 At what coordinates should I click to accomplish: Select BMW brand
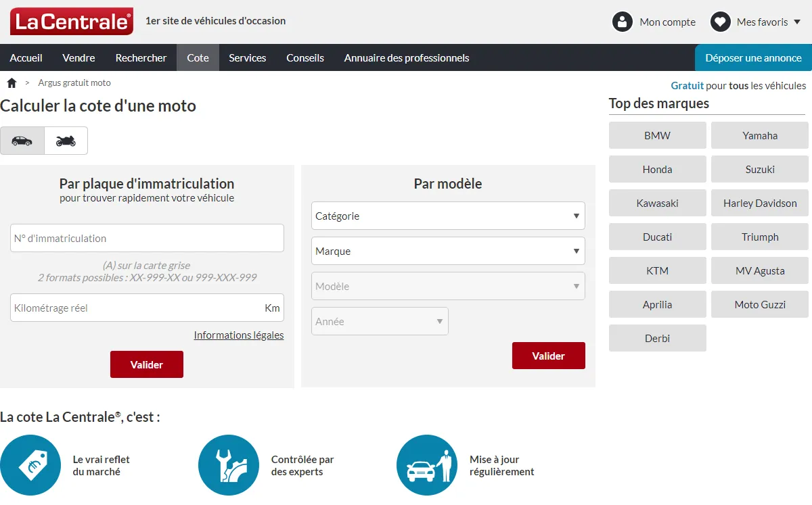tap(658, 135)
